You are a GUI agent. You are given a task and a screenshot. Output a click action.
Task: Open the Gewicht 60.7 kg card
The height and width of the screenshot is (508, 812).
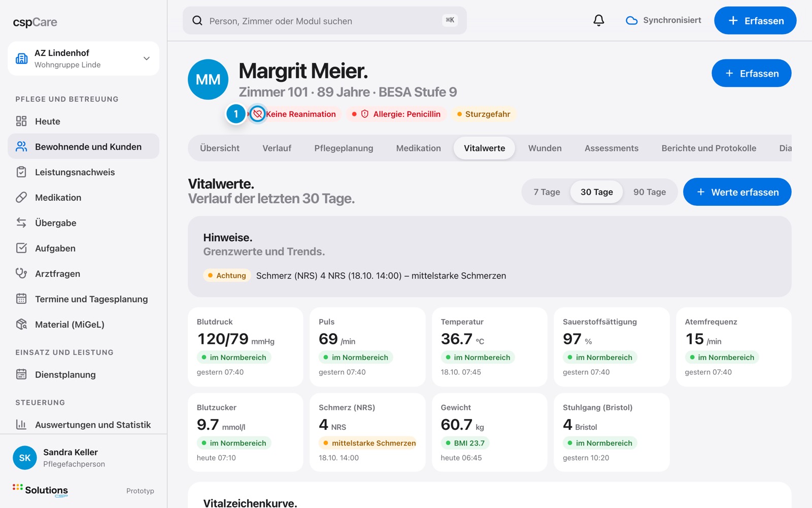490,432
